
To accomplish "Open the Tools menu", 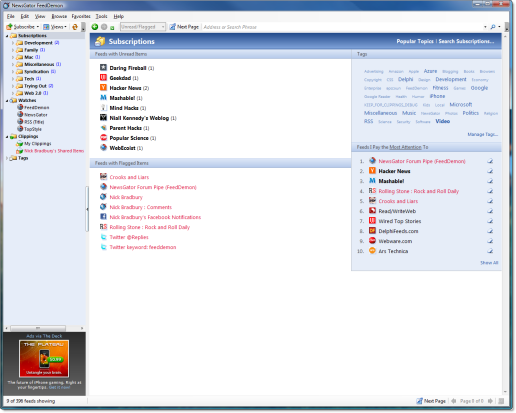I will point(101,16).
